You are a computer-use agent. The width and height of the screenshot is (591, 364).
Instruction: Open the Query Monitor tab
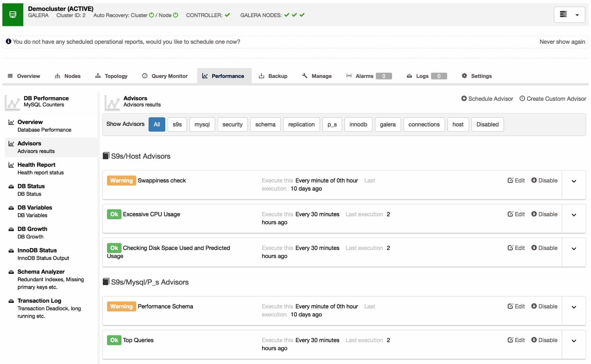coord(165,76)
